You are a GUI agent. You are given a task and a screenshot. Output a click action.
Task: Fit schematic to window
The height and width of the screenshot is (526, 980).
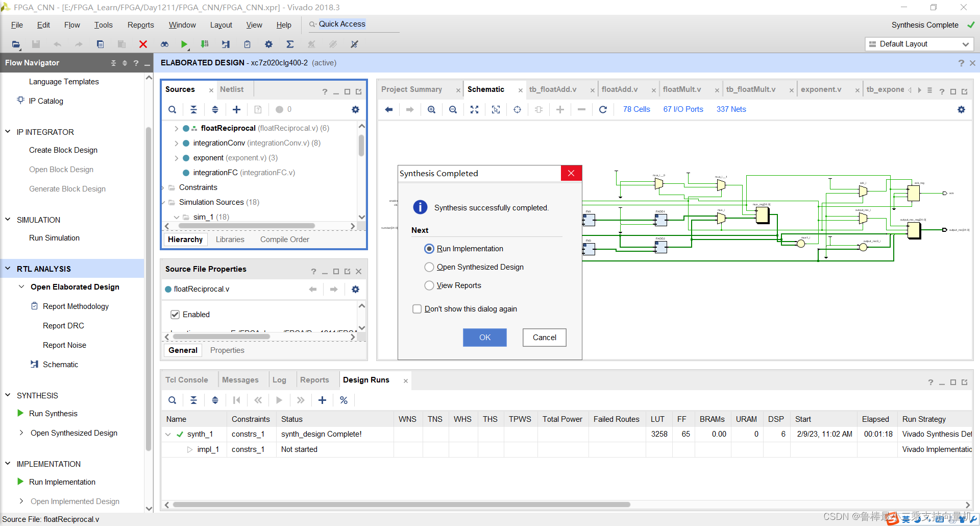(474, 109)
